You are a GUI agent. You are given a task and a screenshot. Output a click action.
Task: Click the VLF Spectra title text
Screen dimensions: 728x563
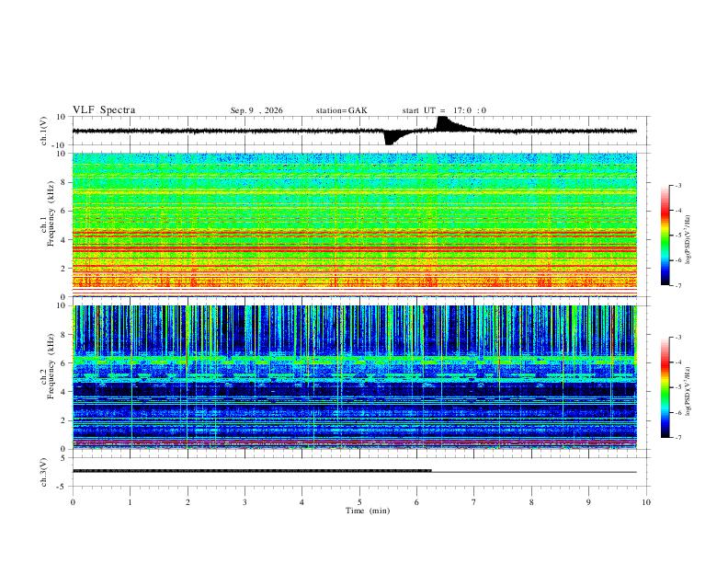pos(104,110)
